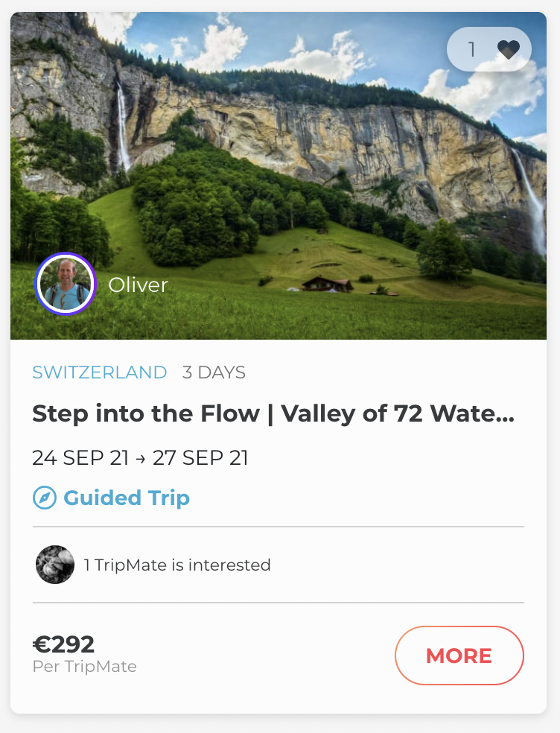The width and height of the screenshot is (560, 733).
Task: Click the compass icon beside Guided Trip
Action: 45,498
